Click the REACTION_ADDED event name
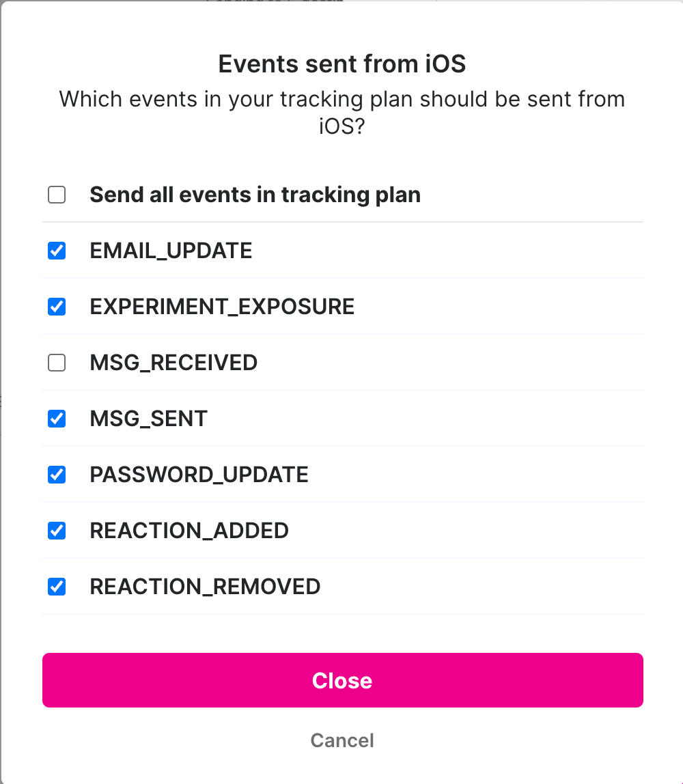 pos(189,531)
